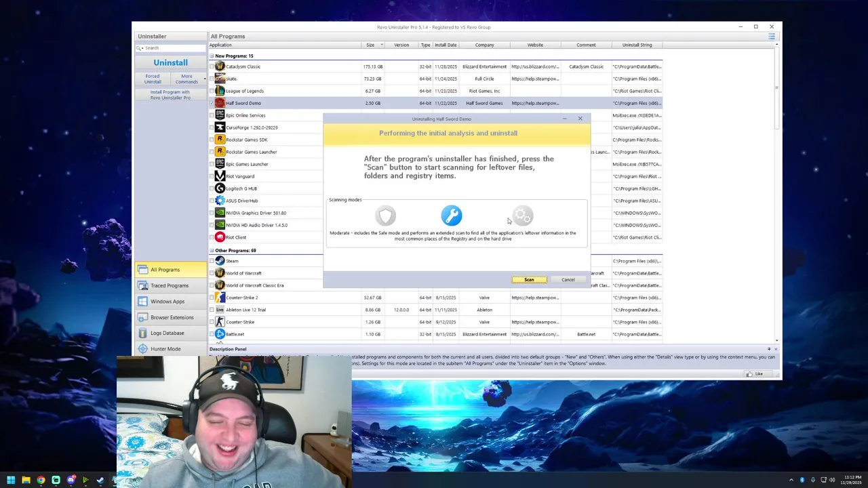Click the Steam program icon in list

click(220, 261)
